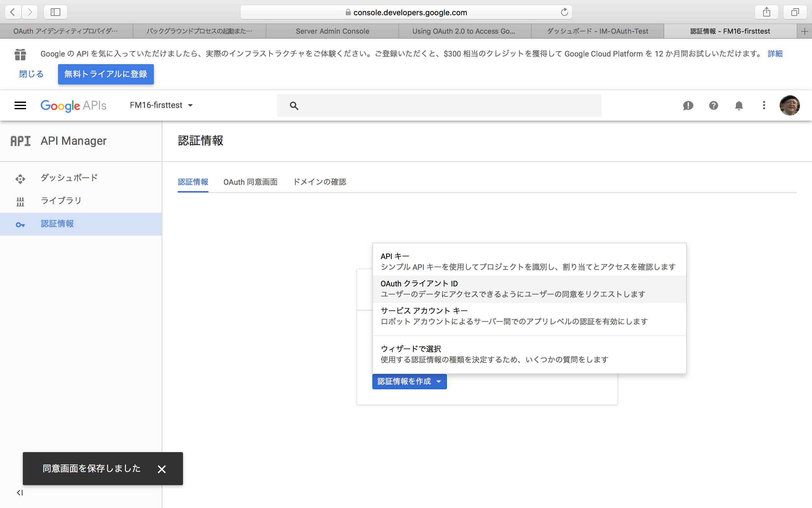
Task: Click the Google APIs logo
Action: pos(74,105)
